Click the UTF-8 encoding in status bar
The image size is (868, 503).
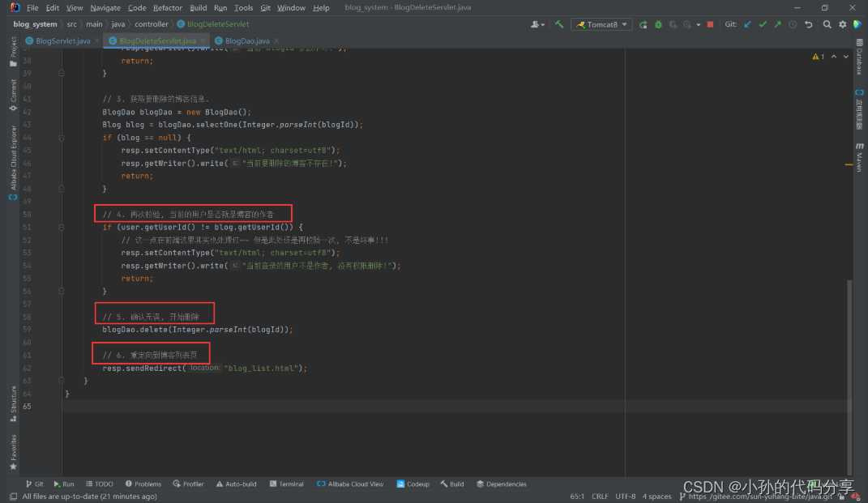pyautogui.click(x=626, y=497)
